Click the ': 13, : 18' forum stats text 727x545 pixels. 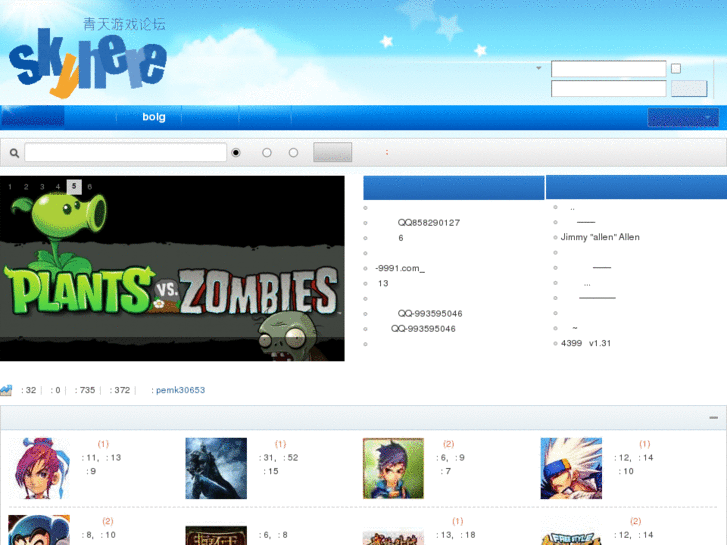[x=456, y=535]
